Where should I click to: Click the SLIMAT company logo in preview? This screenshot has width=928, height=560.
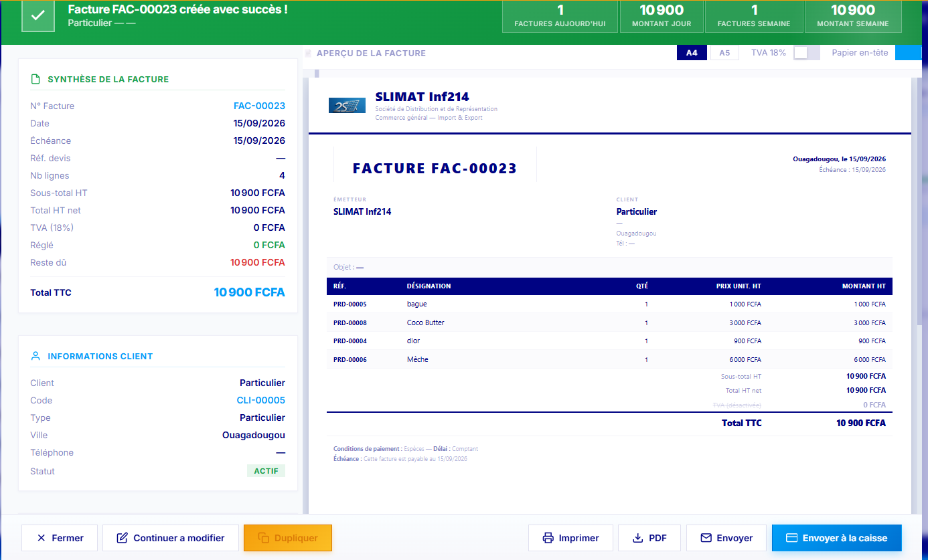[x=347, y=105]
